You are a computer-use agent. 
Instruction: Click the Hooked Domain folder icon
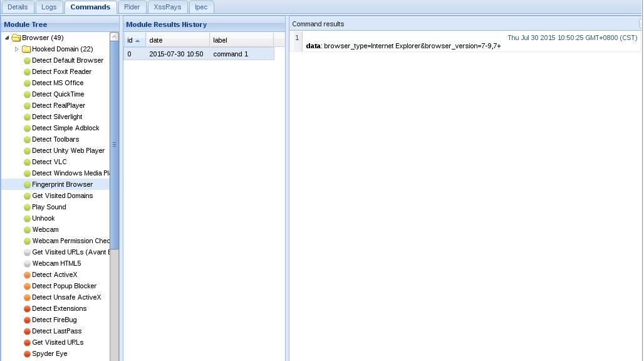[x=26, y=49]
